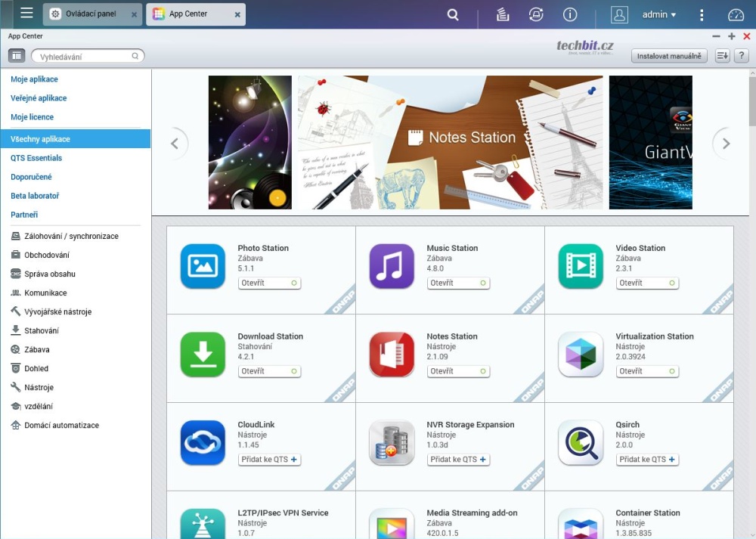Open the three-dot more options menu
Image resolution: width=756 pixels, height=539 pixels.
(x=702, y=14)
